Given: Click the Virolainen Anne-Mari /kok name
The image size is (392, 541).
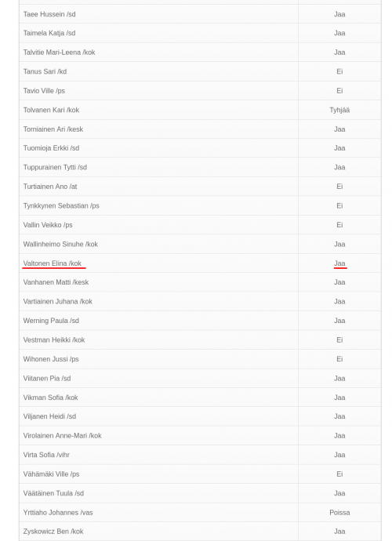Looking at the screenshot, I should [62, 435].
